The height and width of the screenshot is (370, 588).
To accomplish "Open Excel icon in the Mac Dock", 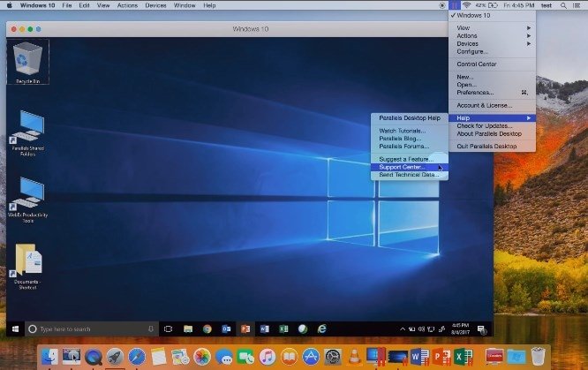I will (464, 357).
